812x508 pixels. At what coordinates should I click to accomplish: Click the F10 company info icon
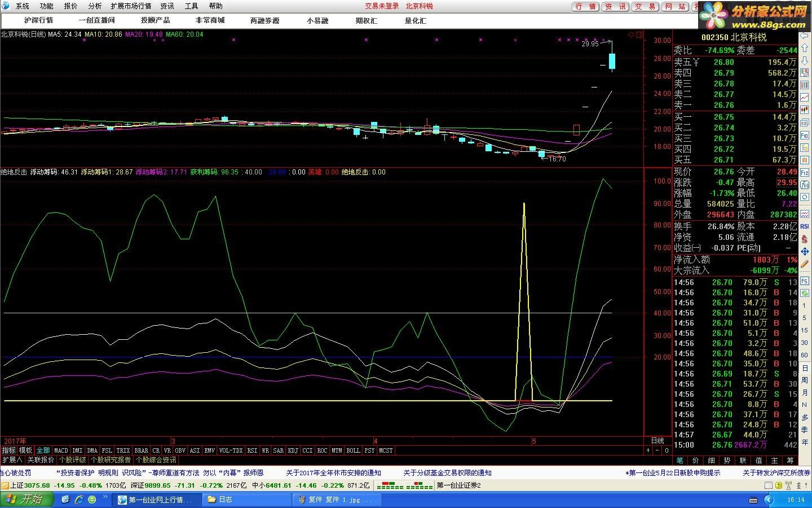(x=805, y=135)
